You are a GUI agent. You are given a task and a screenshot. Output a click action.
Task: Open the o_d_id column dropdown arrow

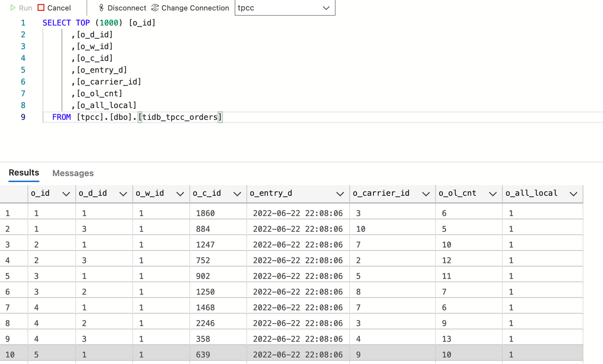click(123, 194)
